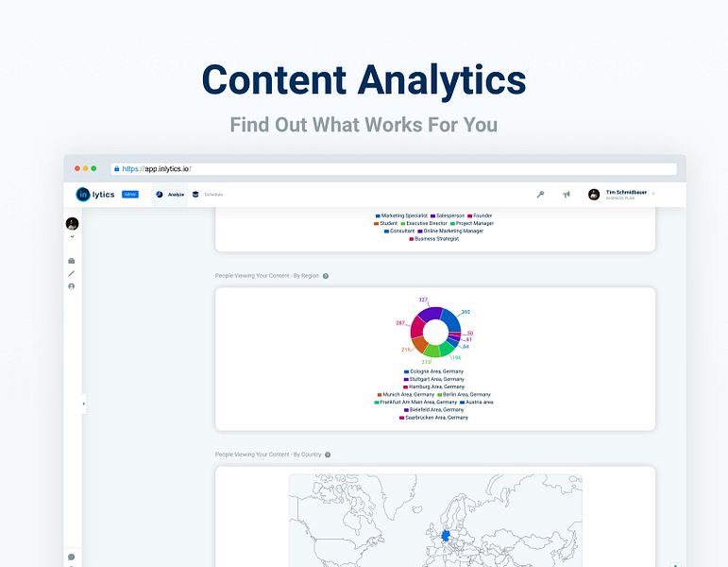This screenshot has width=728, height=567.
Task: Click the yellow minimize window button
Action: coord(85,169)
